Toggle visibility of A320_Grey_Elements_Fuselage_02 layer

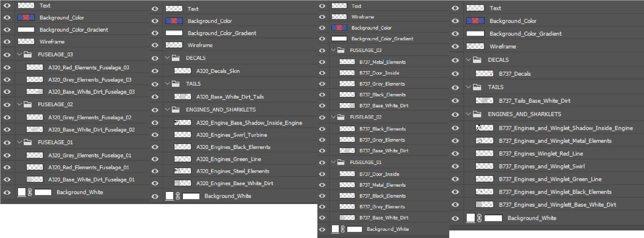point(7,117)
